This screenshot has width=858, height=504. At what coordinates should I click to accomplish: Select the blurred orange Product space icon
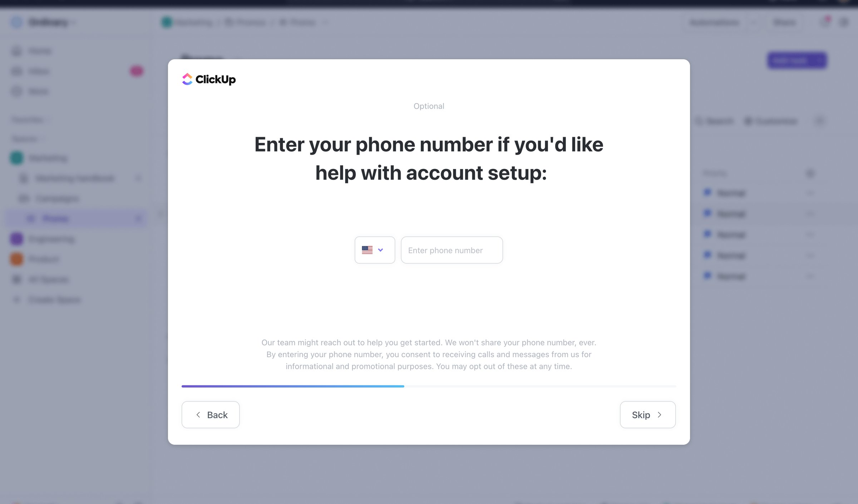tap(16, 259)
